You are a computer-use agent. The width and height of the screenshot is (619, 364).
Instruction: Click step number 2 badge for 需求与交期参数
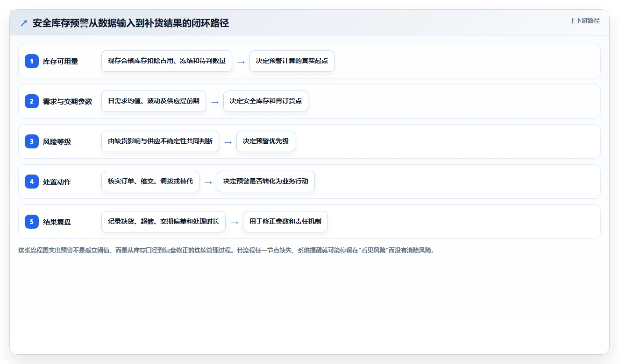coord(32,101)
